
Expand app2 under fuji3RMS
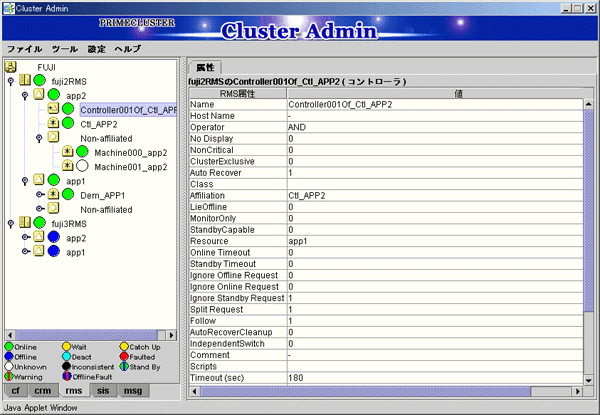[26, 237]
